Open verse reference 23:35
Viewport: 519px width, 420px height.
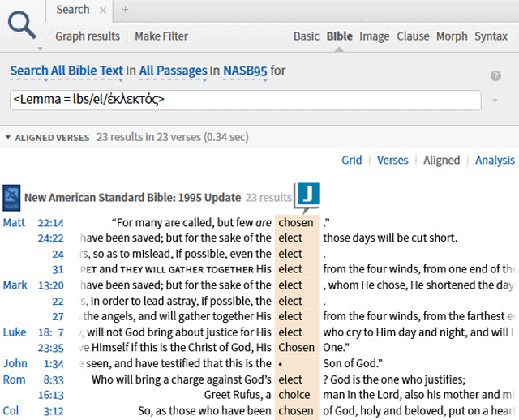point(50,348)
